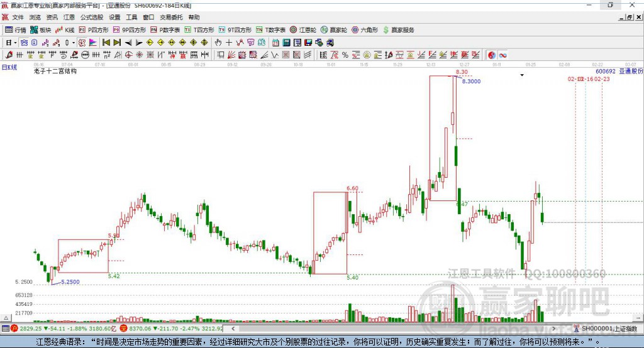Jump to first bar with skip-back icon
Image resolution: width=644 pixels, height=348 pixels.
(106, 43)
